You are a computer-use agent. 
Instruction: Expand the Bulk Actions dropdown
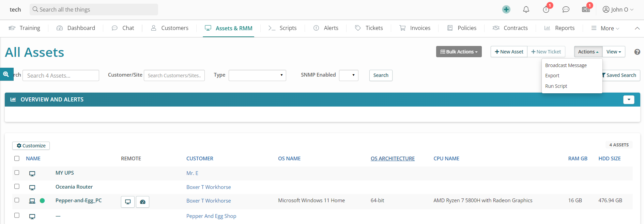point(459,52)
